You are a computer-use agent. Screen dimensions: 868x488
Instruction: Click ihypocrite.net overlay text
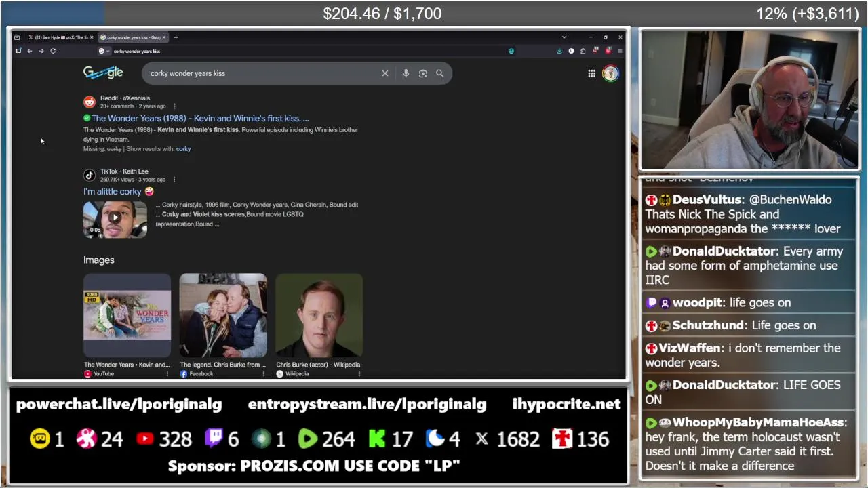point(566,405)
